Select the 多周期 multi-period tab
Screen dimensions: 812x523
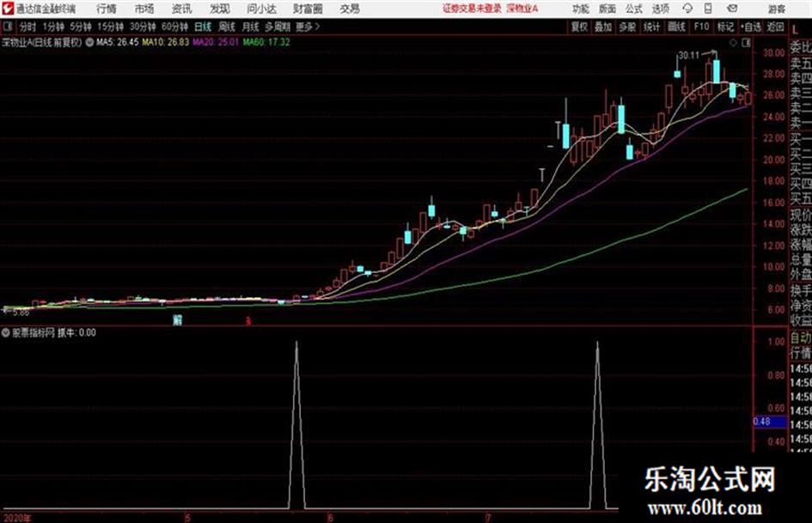coord(278,27)
